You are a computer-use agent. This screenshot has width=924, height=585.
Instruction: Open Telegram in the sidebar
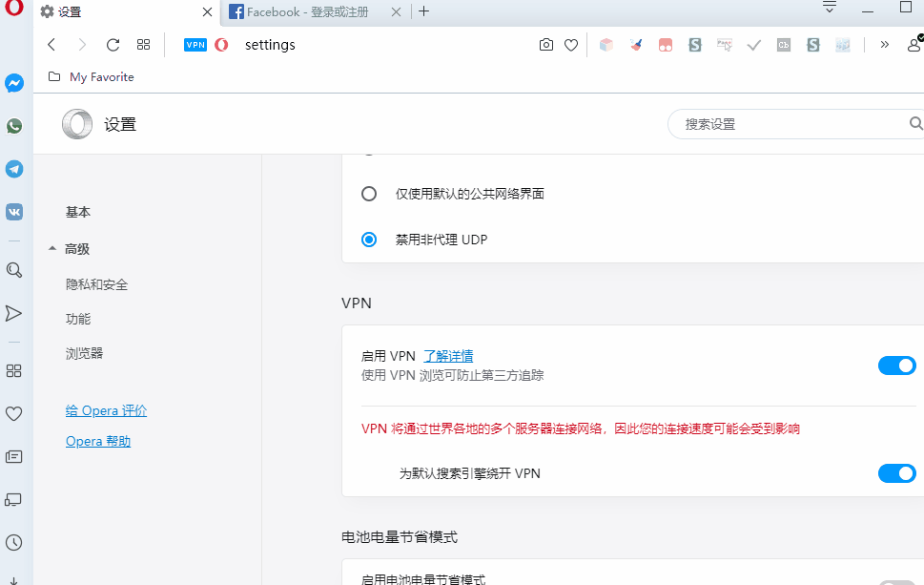[x=14, y=169]
